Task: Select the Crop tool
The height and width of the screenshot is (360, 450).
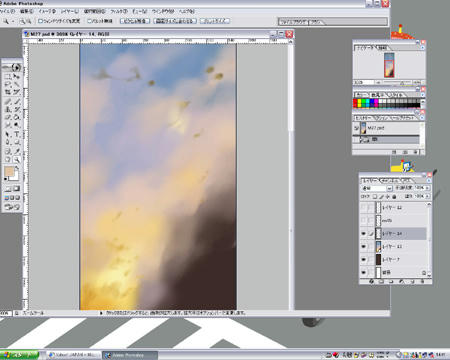Action: click(x=8, y=92)
